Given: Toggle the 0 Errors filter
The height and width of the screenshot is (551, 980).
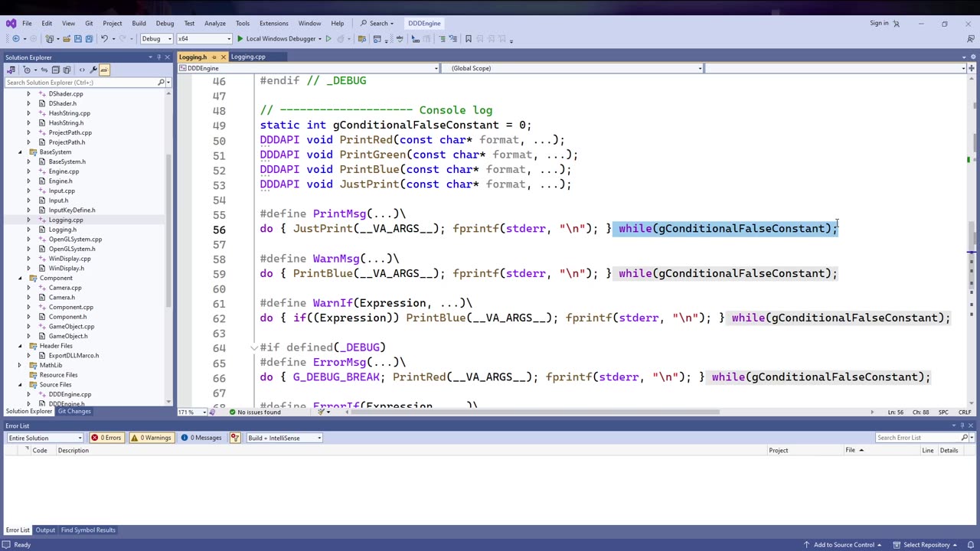Looking at the screenshot, I should [x=106, y=438].
